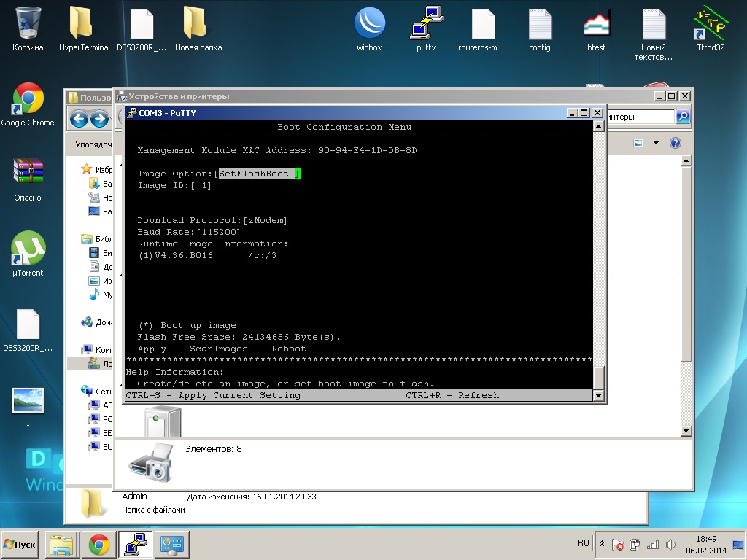Click the btest desktop icon
The height and width of the screenshot is (560, 747).
point(596,24)
